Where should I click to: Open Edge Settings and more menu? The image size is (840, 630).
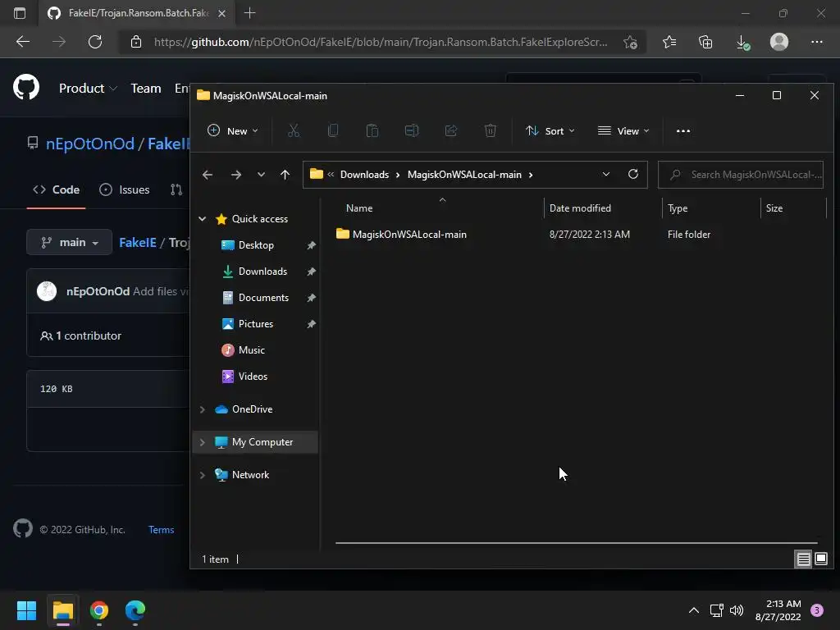point(816,42)
